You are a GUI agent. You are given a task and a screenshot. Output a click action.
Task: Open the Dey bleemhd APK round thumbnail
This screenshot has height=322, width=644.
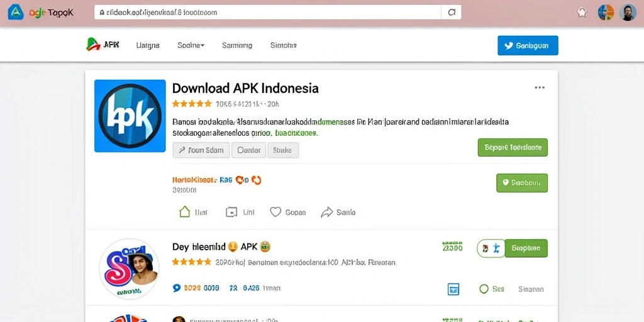(x=130, y=268)
